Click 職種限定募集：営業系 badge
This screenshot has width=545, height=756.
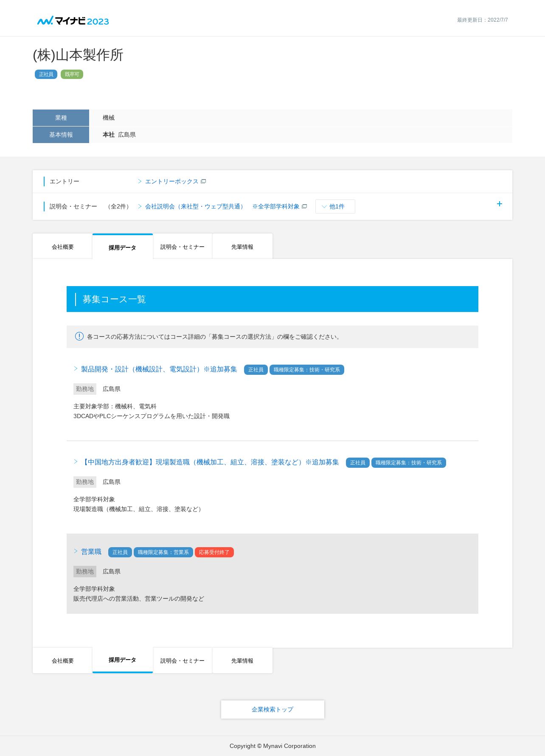click(x=163, y=552)
